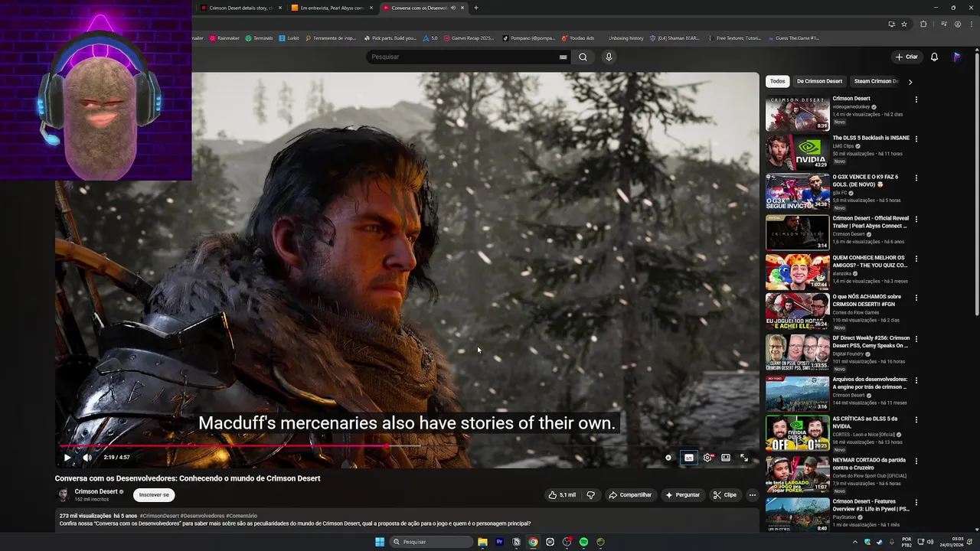Start voice search with the microphone icon

tap(609, 57)
